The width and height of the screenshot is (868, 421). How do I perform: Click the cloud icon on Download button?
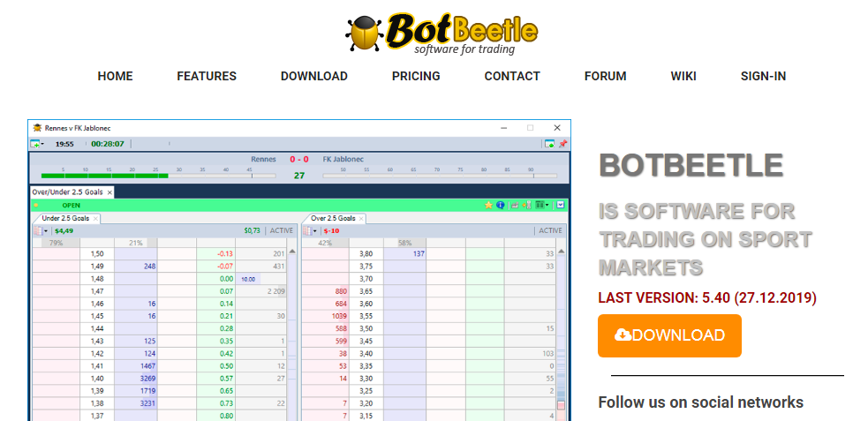pyautogui.click(x=623, y=335)
